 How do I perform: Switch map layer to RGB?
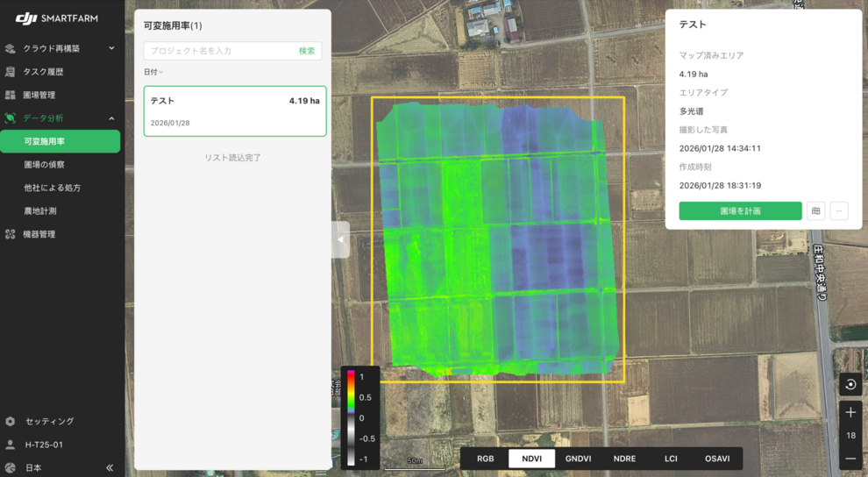485,459
